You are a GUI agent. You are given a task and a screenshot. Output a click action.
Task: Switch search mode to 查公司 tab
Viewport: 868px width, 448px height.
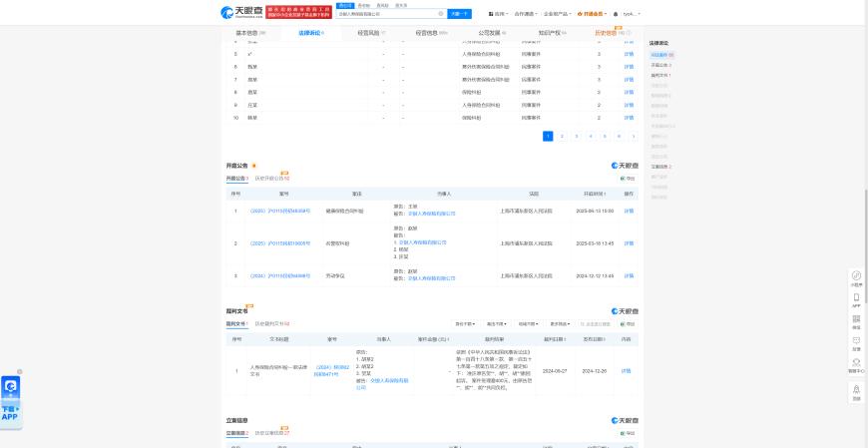[x=345, y=6]
